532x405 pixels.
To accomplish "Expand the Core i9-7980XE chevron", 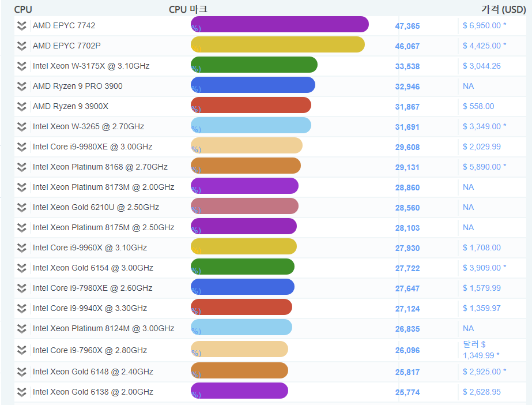I will 22,288.
